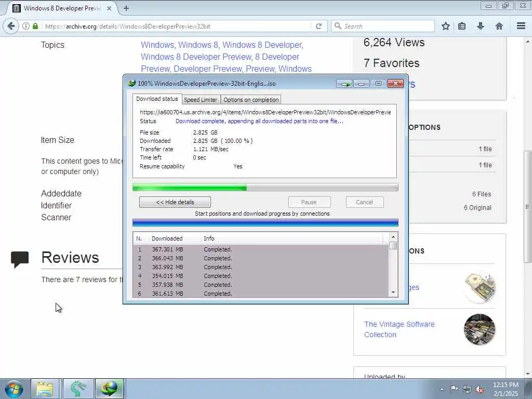Reload the archive.org page
This screenshot has width=532, height=399.
(318, 26)
